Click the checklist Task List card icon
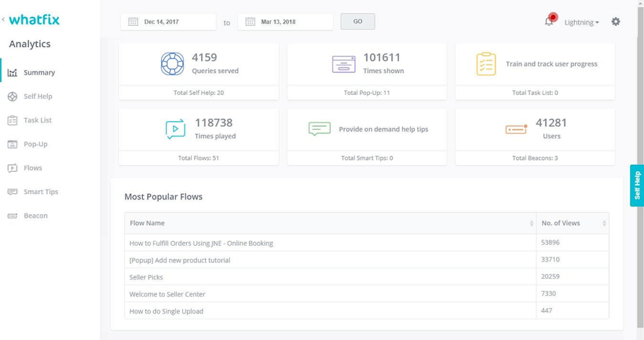Screen dimensions: 644x340 coord(486,64)
